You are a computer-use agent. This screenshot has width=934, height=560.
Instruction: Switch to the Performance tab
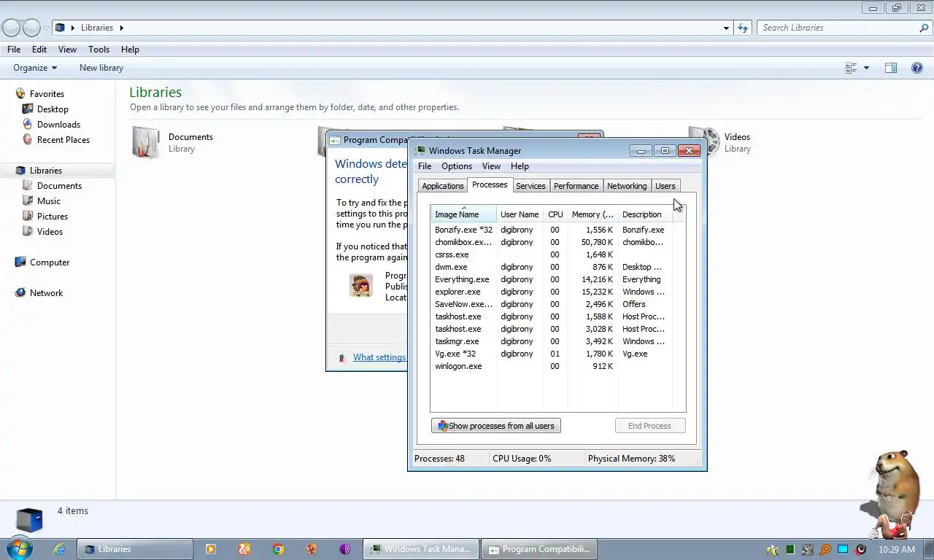click(x=576, y=186)
